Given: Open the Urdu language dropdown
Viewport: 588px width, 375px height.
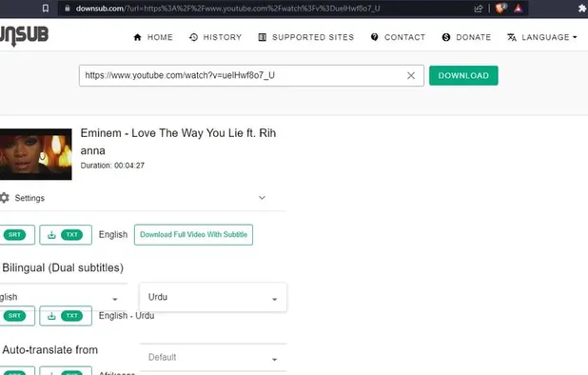Looking at the screenshot, I should (213, 297).
